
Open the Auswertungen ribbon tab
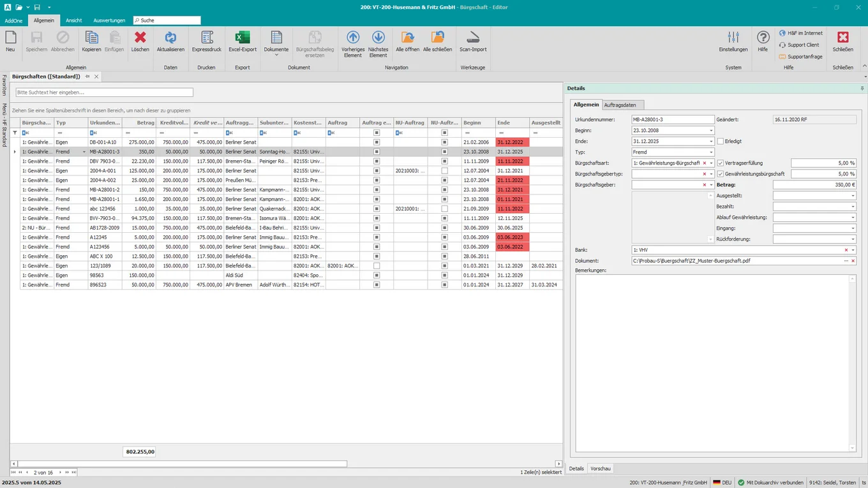coord(109,20)
